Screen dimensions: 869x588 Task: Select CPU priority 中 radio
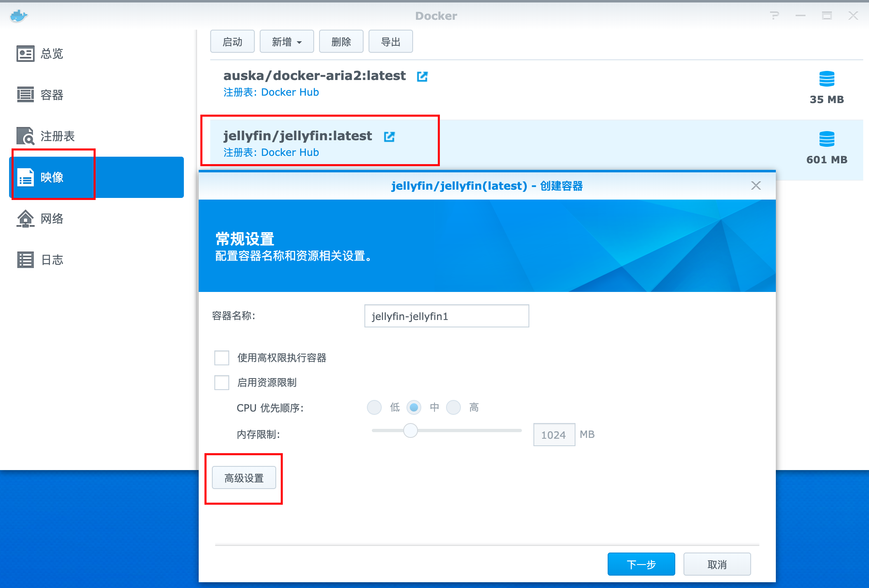414,407
